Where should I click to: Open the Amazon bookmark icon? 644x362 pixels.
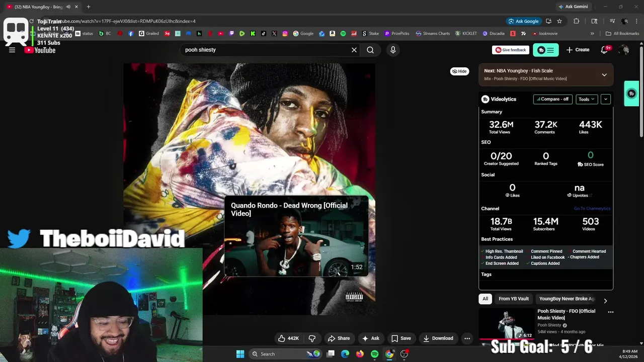[333, 34]
